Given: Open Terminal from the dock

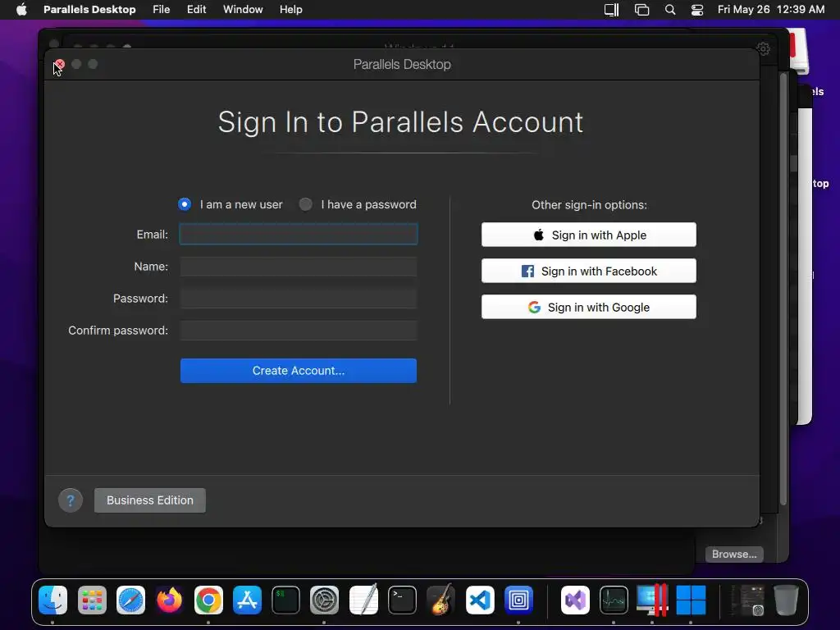Looking at the screenshot, I should [x=402, y=600].
